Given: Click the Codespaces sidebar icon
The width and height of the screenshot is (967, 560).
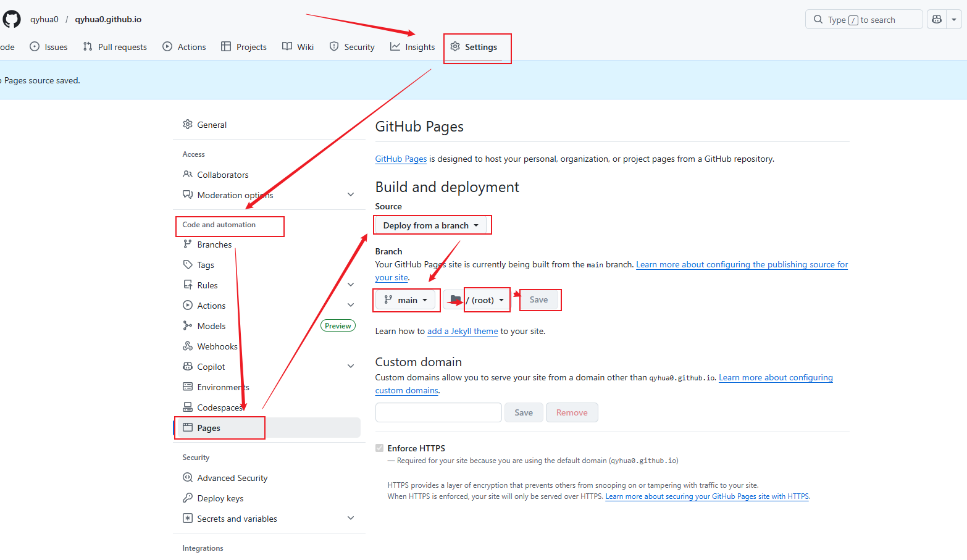Looking at the screenshot, I should pos(188,407).
